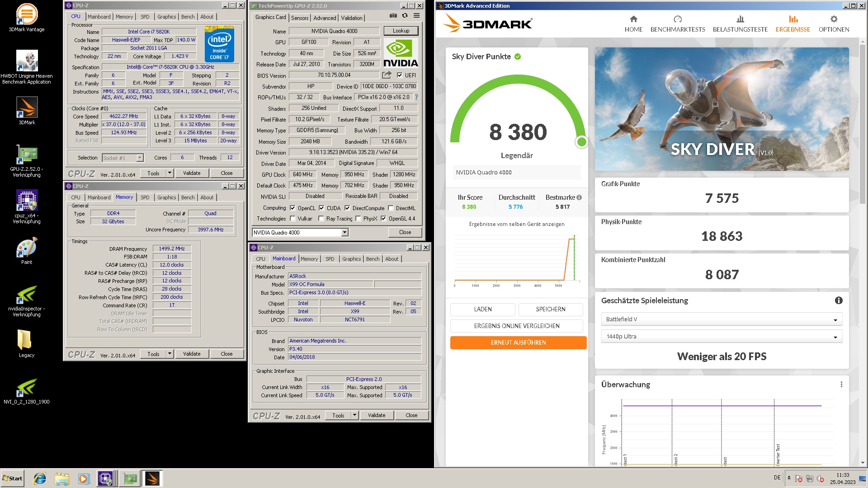
Task: Open the Validation tab in GPU-Z
Action: (352, 18)
